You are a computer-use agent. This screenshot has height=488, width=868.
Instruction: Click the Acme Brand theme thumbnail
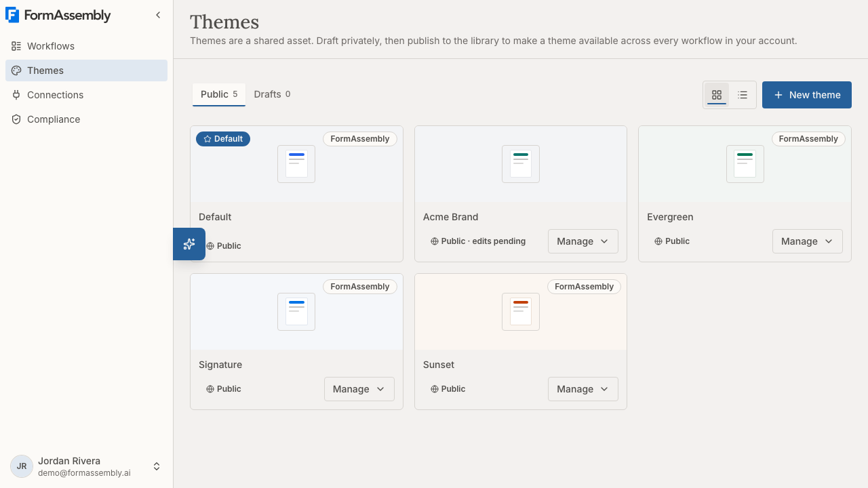tap(521, 164)
